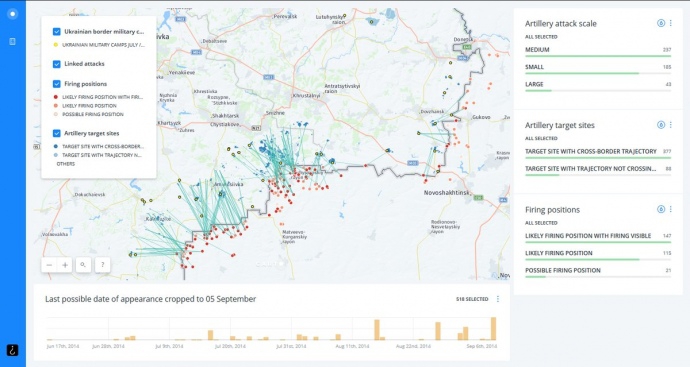The height and width of the screenshot is (367, 690).
Task: Click the LARGE green progress bar
Action: [x=538, y=91]
